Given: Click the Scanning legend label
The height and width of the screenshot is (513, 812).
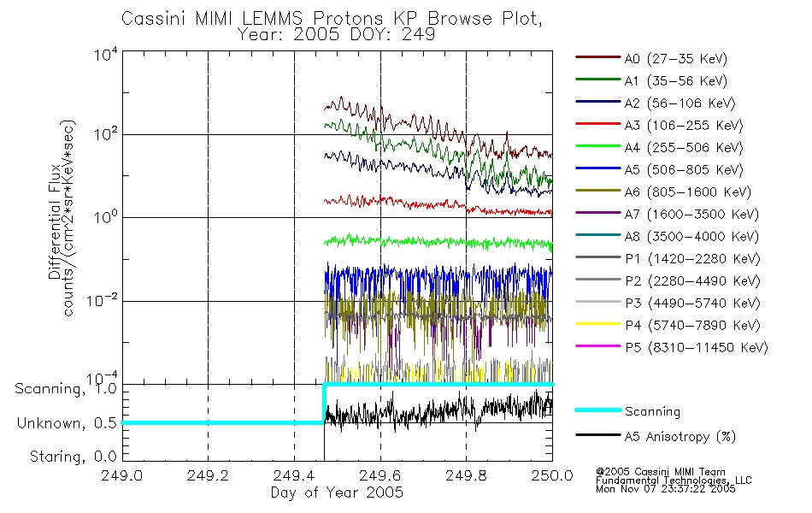Looking at the screenshot, I should [x=652, y=412].
